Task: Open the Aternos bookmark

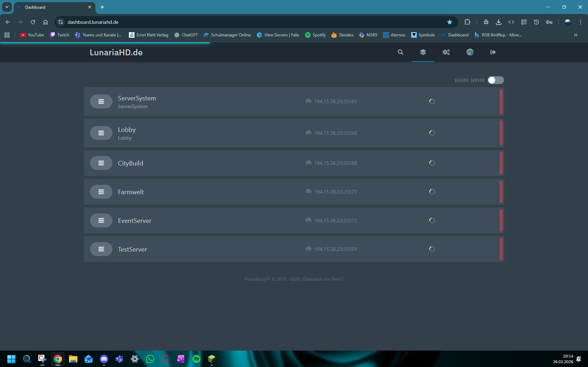Action: 394,35
